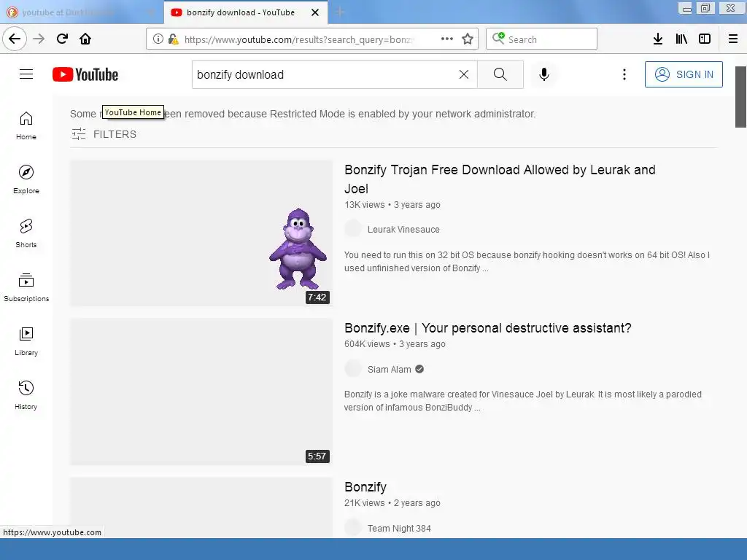Viewport: 747px width, 560px height.
Task: Open Siam Alam channel name
Action: click(390, 370)
